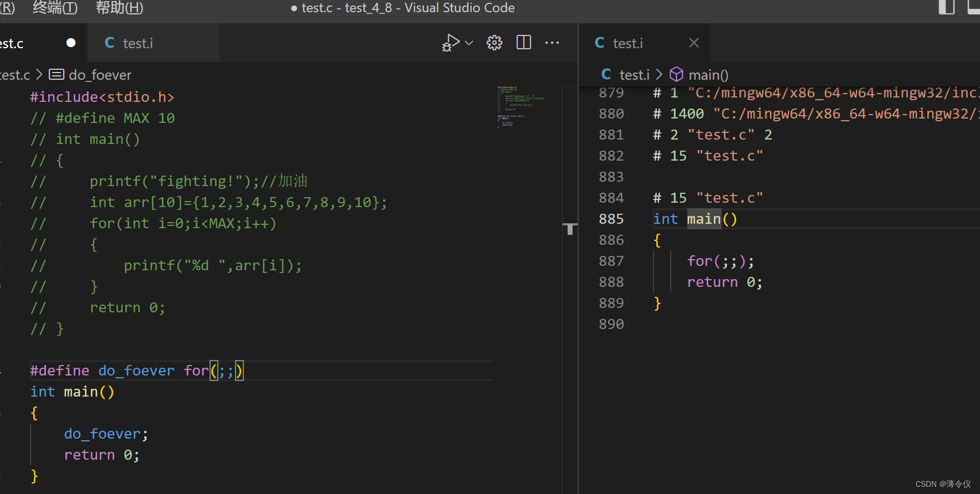The height and width of the screenshot is (494, 980).
Task: Close the test.i tab in right editor group
Action: pos(694,43)
